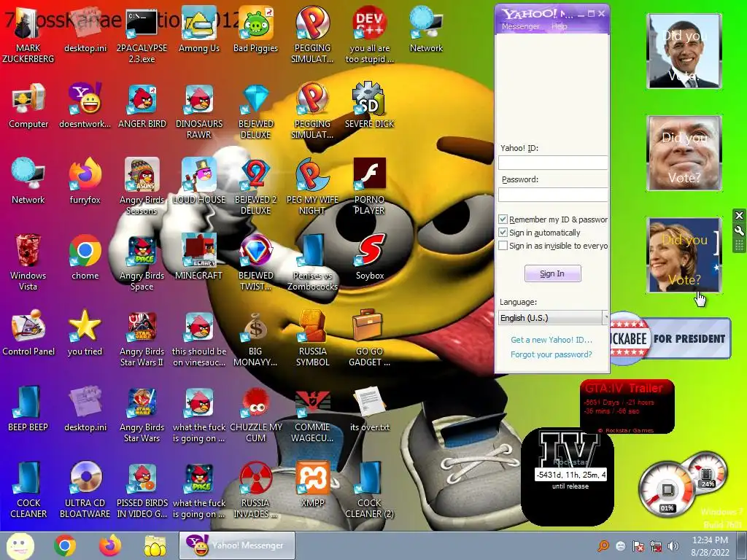This screenshot has width=747, height=560.
Task: Select the Angry Birds Seasons icon
Action: 142,187
